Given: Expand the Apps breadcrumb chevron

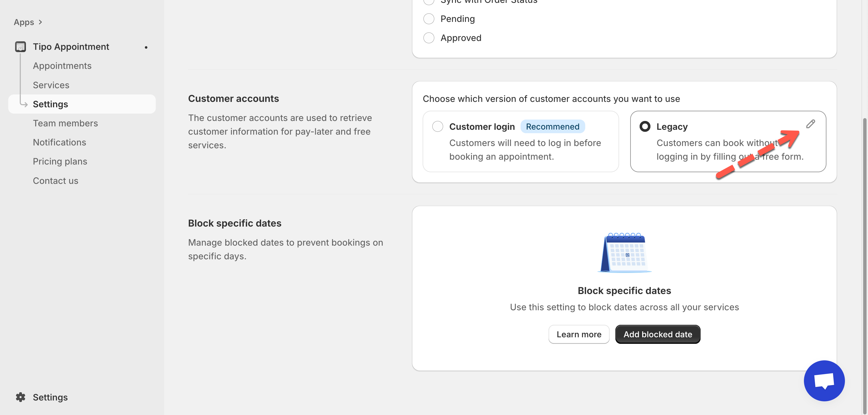Looking at the screenshot, I should 40,22.
